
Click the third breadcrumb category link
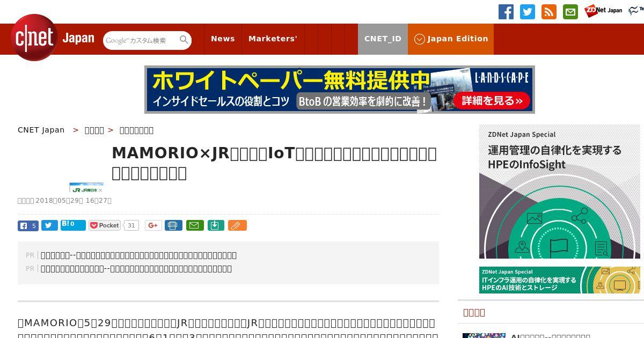point(136,130)
